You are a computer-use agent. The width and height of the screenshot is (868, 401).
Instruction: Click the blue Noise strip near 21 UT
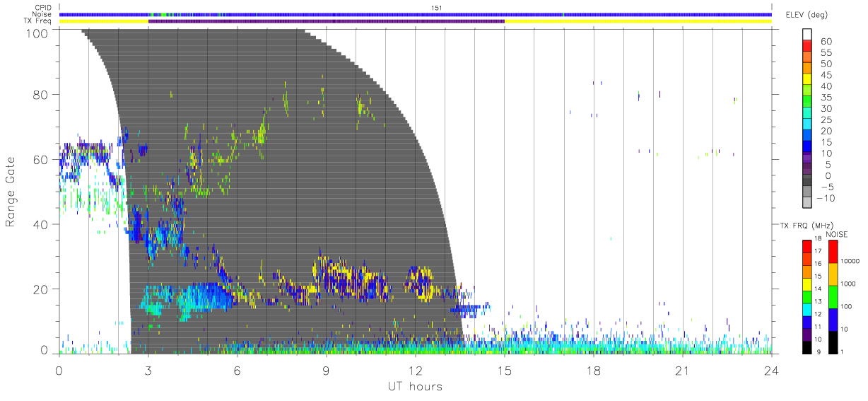tap(683, 14)
